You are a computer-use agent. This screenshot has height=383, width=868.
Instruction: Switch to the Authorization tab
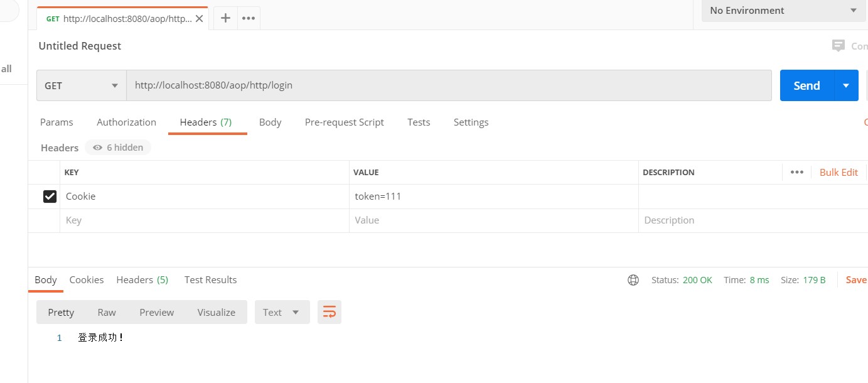coord(126,122)
